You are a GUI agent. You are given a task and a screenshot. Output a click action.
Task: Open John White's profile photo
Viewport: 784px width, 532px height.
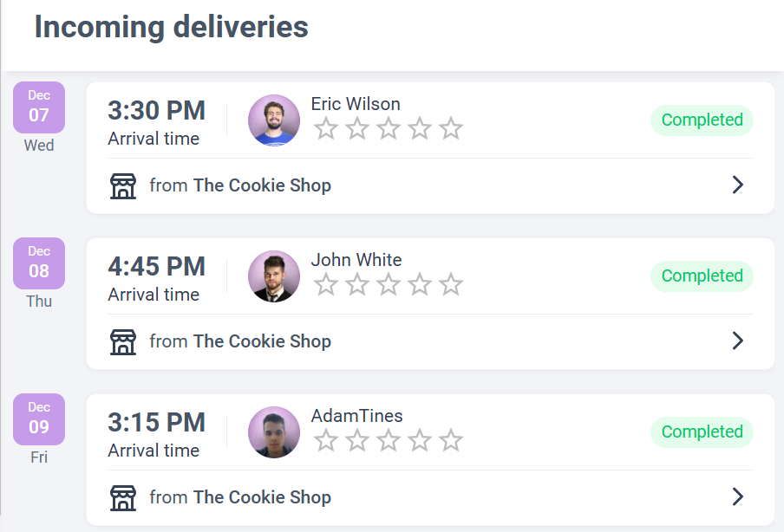coord(274,276)
